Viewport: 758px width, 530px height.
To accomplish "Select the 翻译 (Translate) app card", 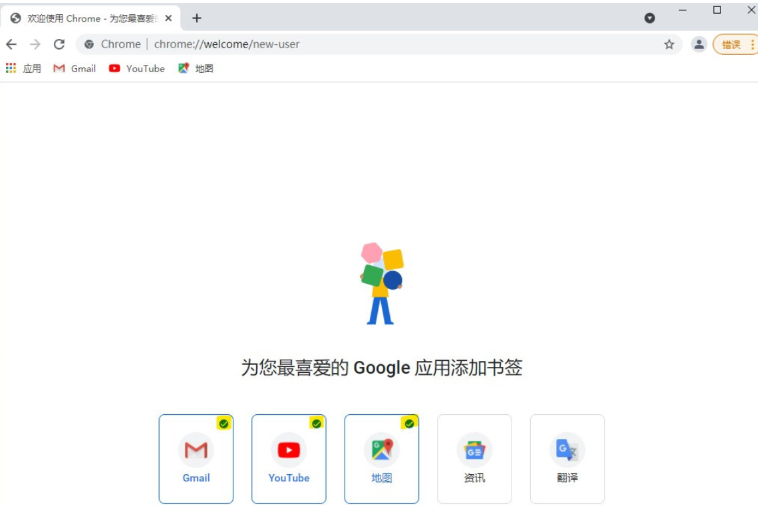I will point(567,459).
